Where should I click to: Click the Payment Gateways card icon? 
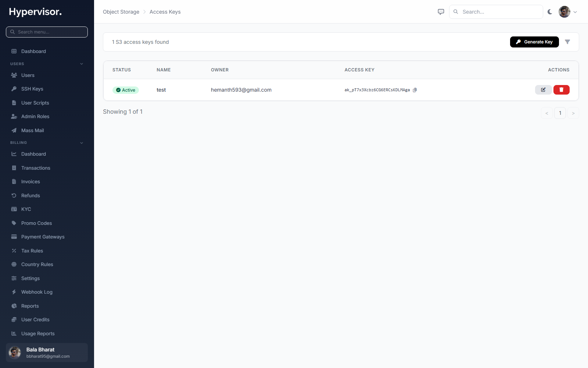coord(14,237)
